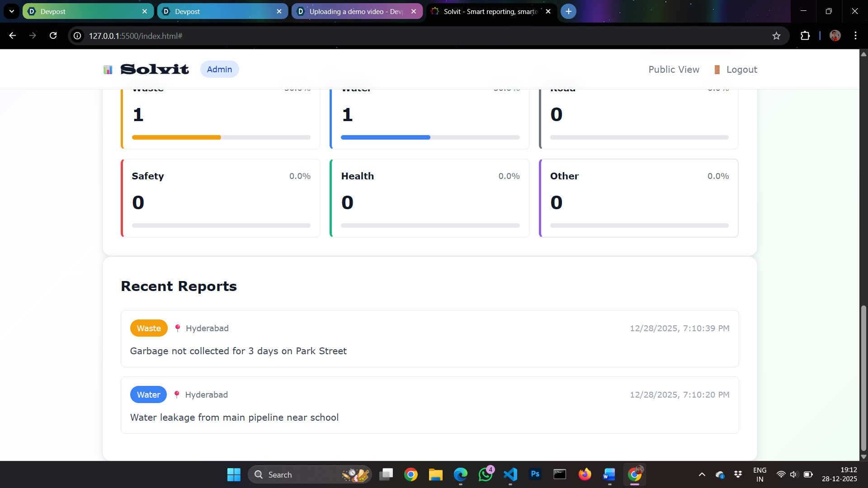
Task: Open File Explorer from the taskbar
Action: click(x=435, y=474)
